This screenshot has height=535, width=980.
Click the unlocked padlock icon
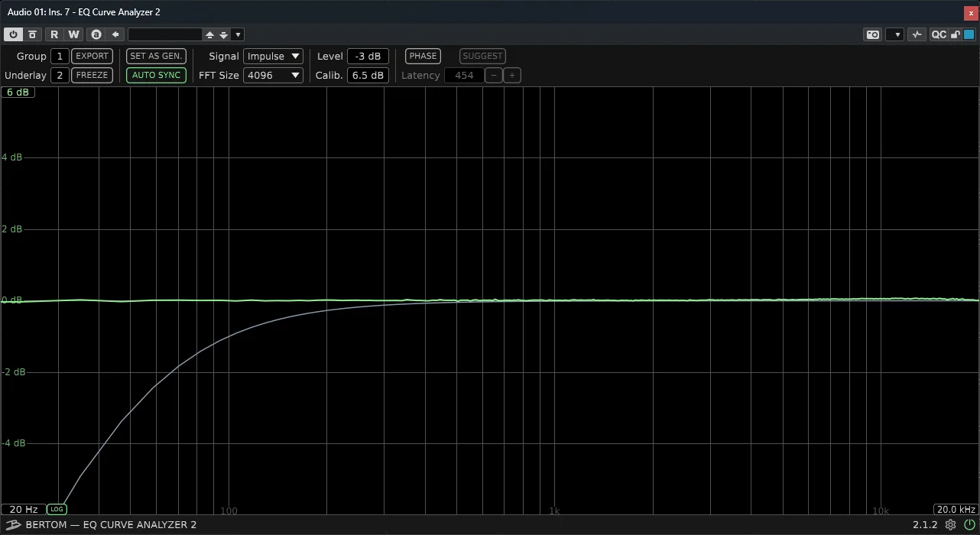coord(956,34)
